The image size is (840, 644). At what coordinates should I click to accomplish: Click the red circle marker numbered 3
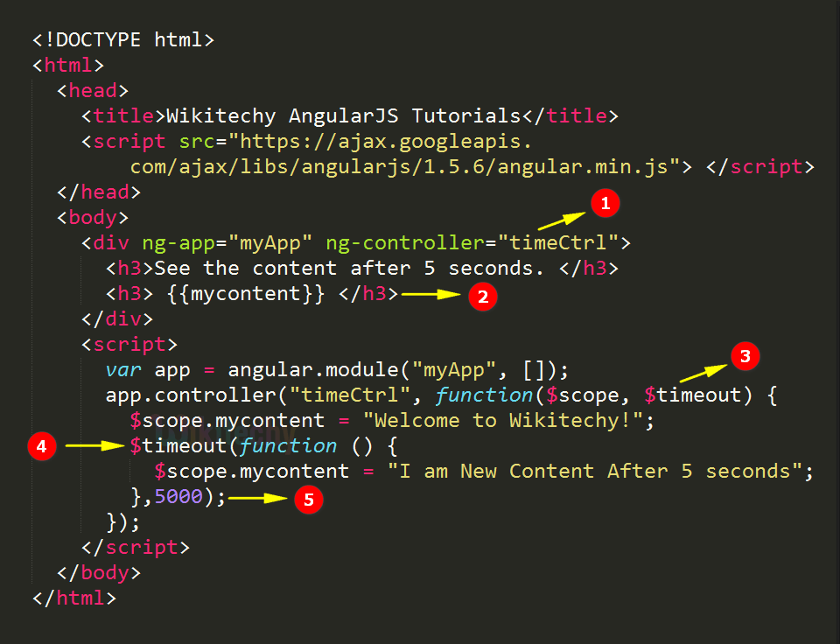tap(745, 356)
